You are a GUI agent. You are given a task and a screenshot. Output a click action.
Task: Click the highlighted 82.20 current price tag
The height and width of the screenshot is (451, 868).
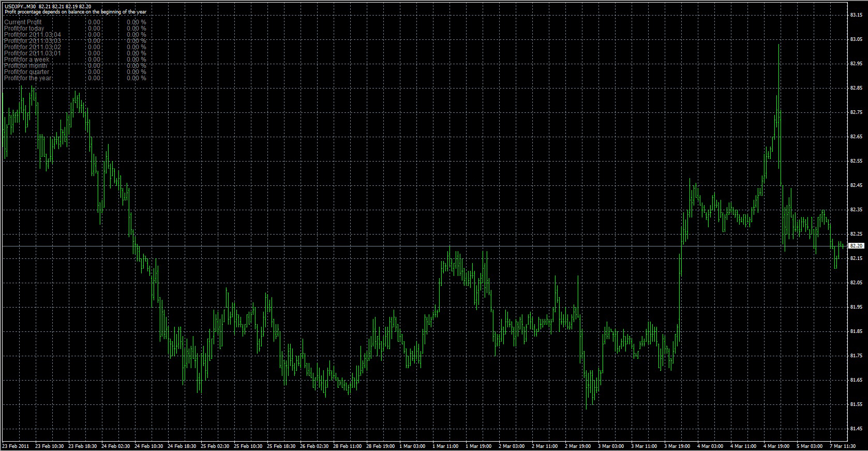(857, 246)
